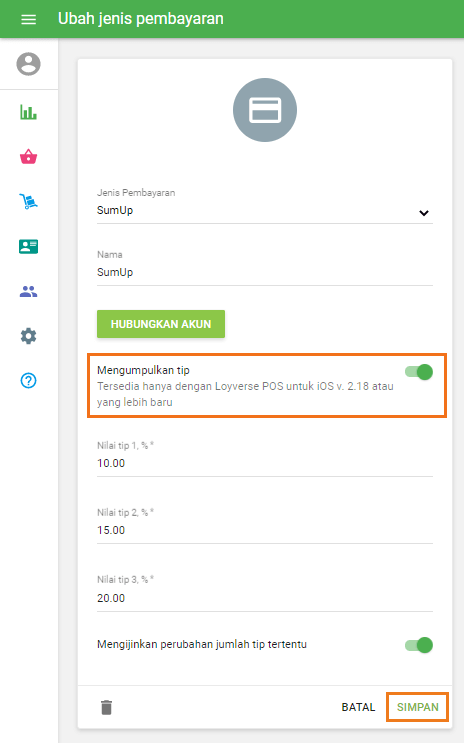Open Employees ID card icon
This screenshot has width=464, height=743.
[x=28, y=246]
